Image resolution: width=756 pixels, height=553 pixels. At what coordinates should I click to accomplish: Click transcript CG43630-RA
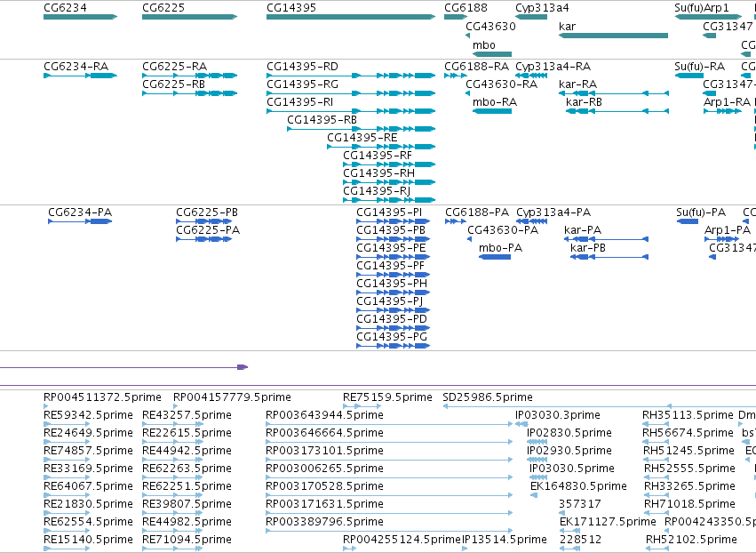click(x=501, y=84)
